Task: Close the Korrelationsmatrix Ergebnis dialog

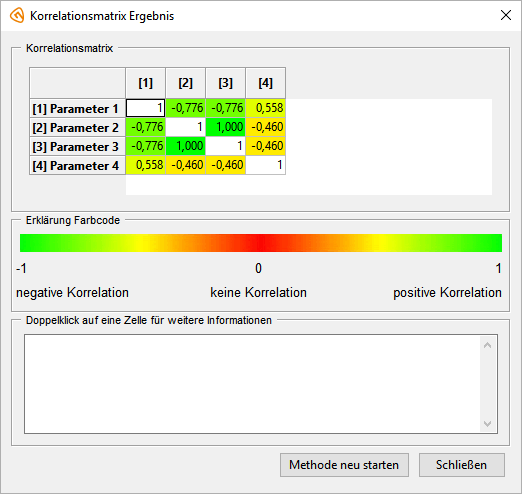Action: pos(506,15)
